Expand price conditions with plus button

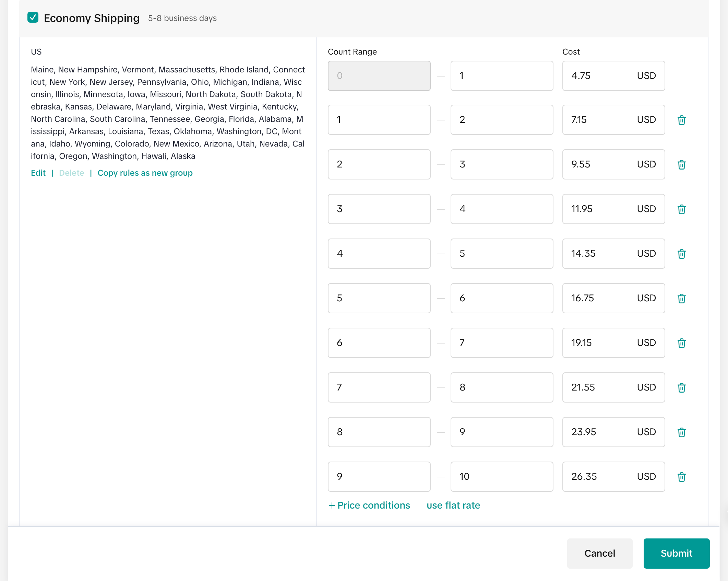(369, 506)
